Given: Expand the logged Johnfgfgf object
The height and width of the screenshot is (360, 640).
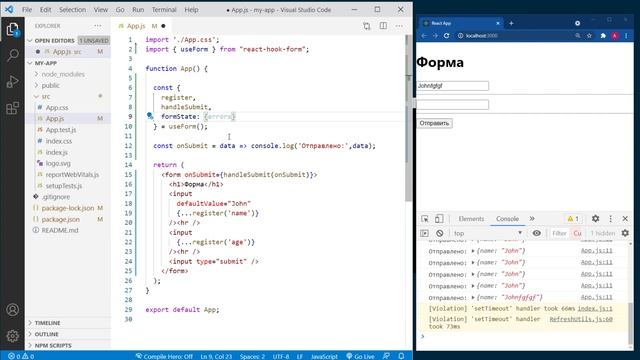Looking at the screenshot, I should (473, 298).
